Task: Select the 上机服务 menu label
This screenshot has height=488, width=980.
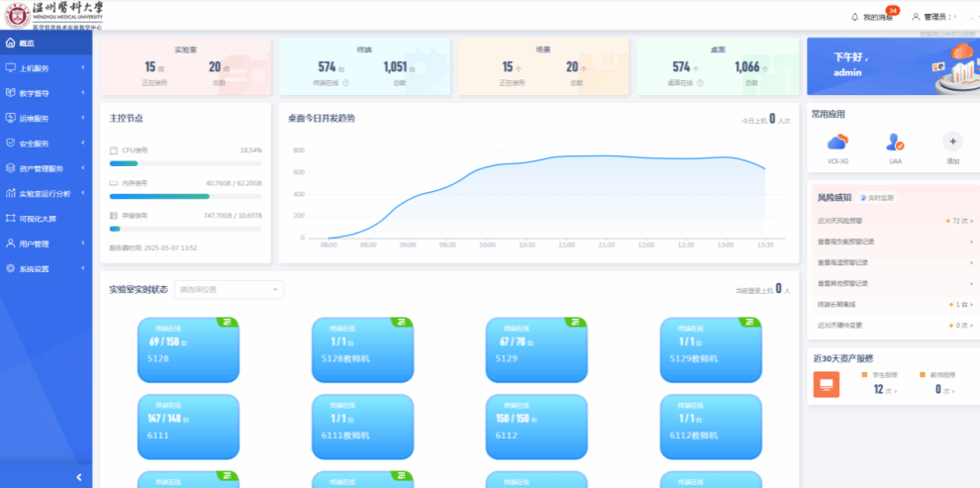Action: pyautogui.click(x=34, y=68)
